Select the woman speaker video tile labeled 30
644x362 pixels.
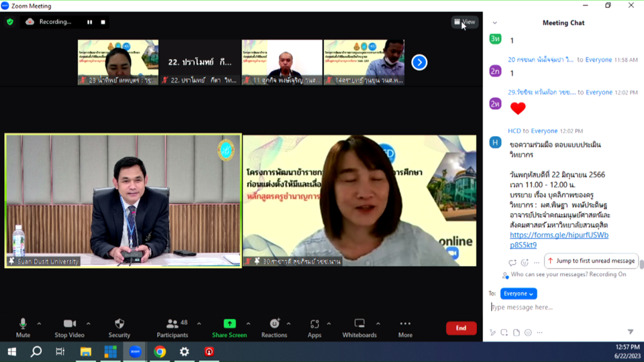click(x=360, y=200)
